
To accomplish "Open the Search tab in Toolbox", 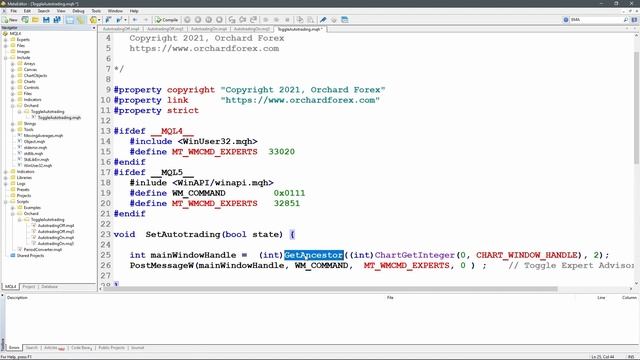I will click(x=31, y=348).
